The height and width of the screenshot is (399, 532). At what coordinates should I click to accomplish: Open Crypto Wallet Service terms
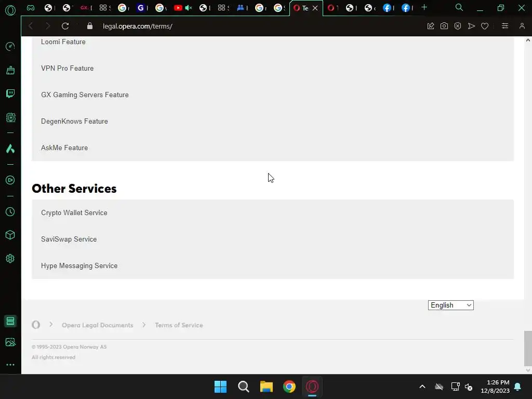pyautogui.click(x=74, y=212)
